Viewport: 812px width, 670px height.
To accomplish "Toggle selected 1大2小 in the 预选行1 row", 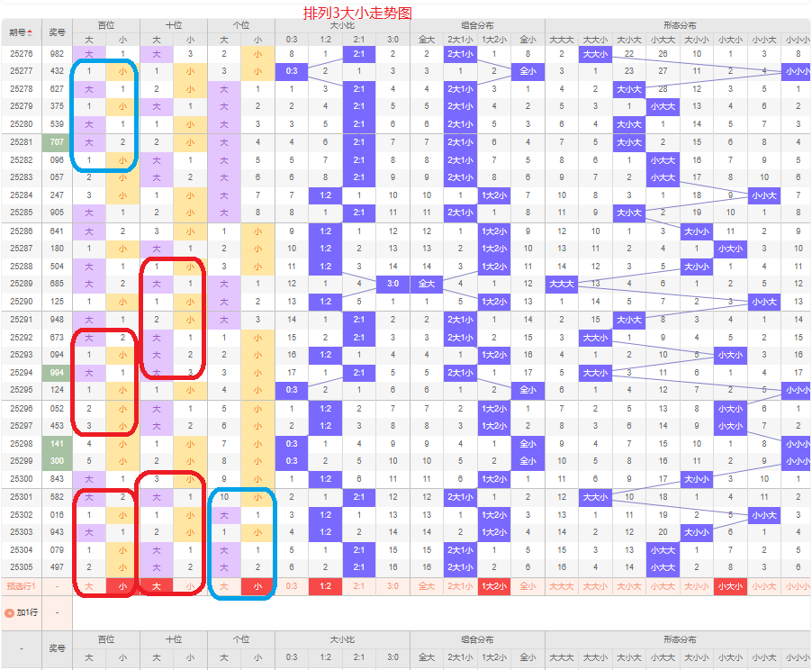I will (x=494, y=586).
